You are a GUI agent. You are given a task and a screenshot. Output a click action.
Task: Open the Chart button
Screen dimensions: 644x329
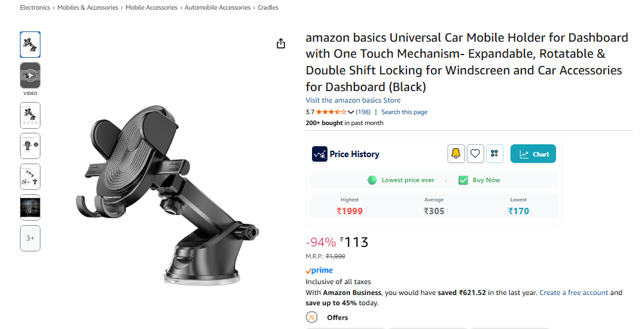click(533, 154)
